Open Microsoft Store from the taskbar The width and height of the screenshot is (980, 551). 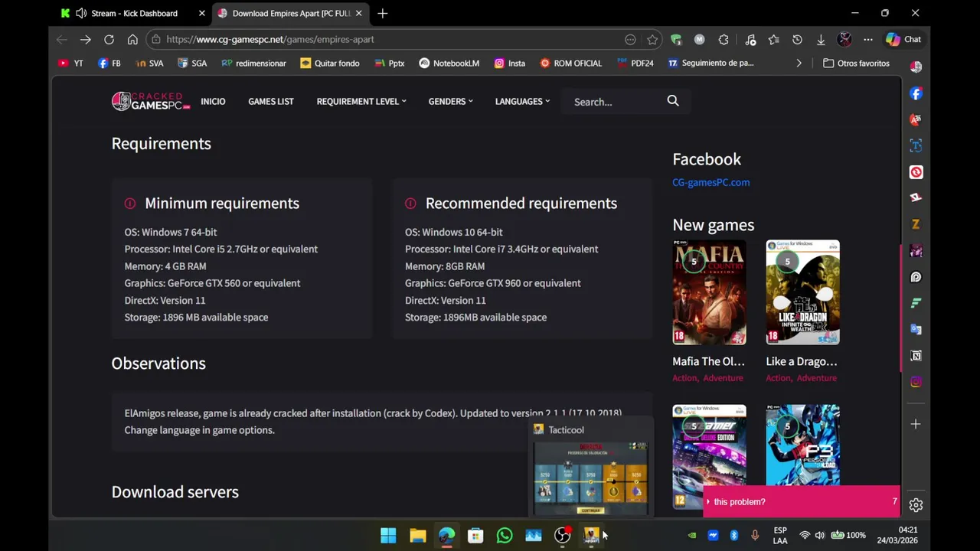pos(475,536)
